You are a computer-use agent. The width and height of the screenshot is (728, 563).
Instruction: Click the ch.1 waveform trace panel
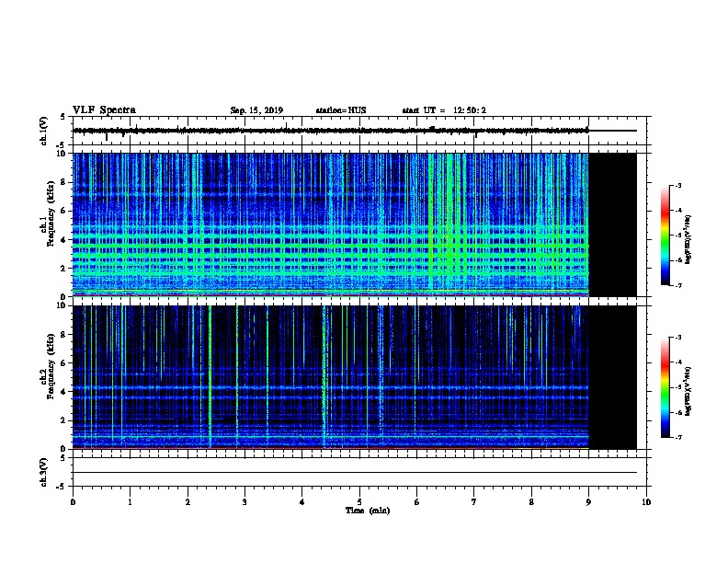(359, 131)
